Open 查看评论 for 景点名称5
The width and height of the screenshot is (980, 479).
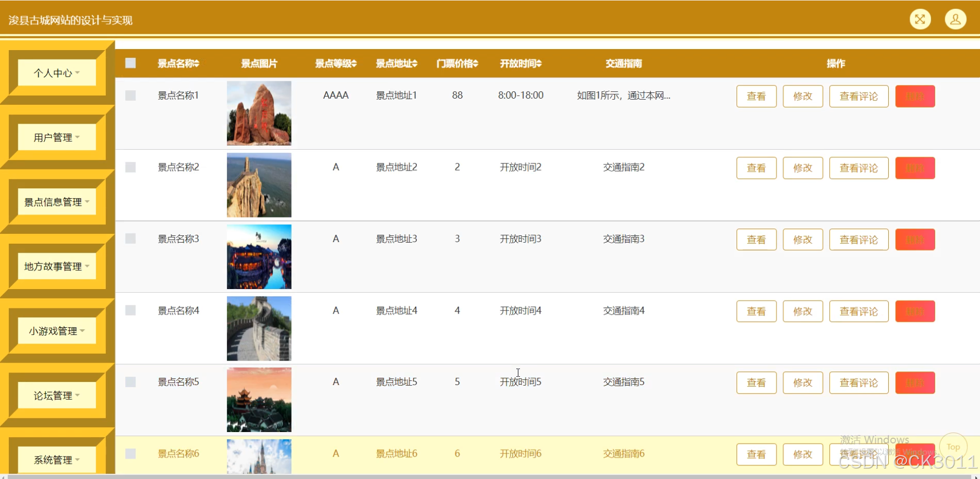coord(858,382)
